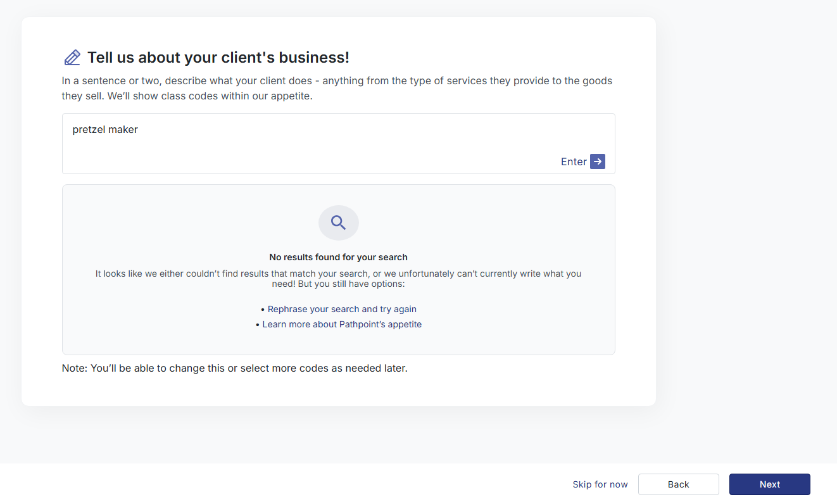837x504 pixels.
Task: Proceed by clicking the Next button
Action: coord(769,484)
